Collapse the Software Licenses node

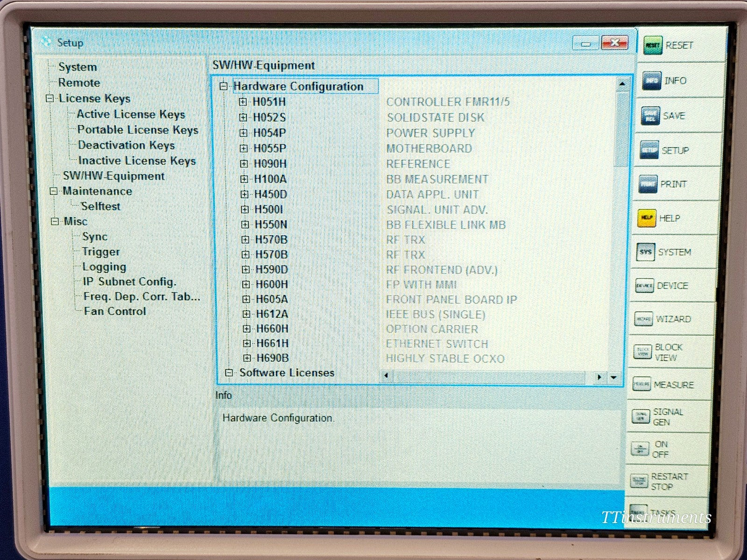click(x=229, y=372)
